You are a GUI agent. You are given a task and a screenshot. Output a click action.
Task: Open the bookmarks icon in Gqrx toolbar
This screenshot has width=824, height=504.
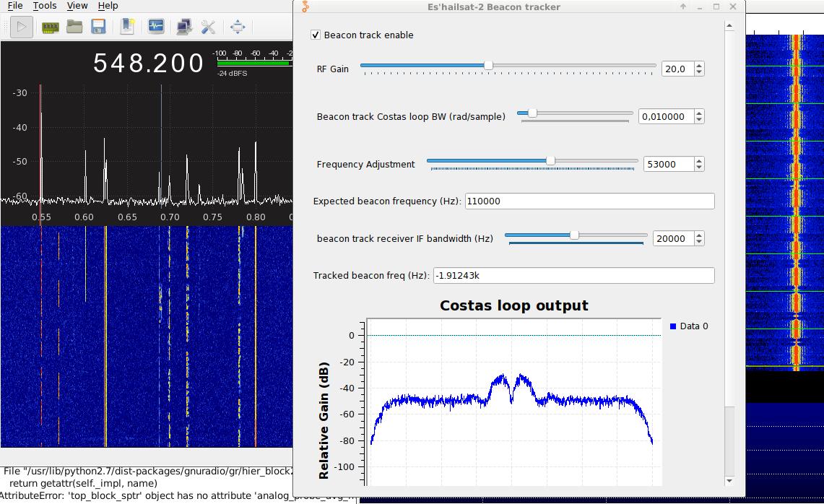click(x=128, y=26)
